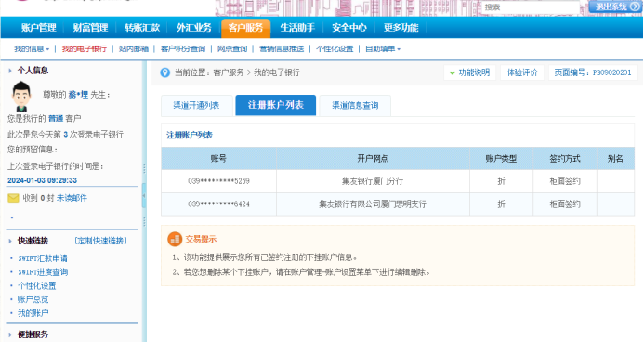
Task: Open SWIFT汇款申请 quick link
Action: click(x=43, y=258)
